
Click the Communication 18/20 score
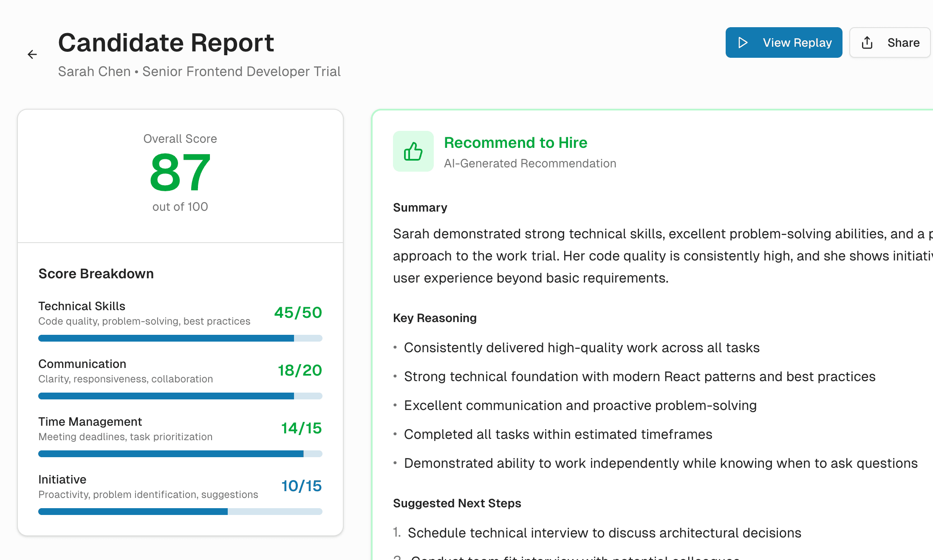[x=300, y=371]
